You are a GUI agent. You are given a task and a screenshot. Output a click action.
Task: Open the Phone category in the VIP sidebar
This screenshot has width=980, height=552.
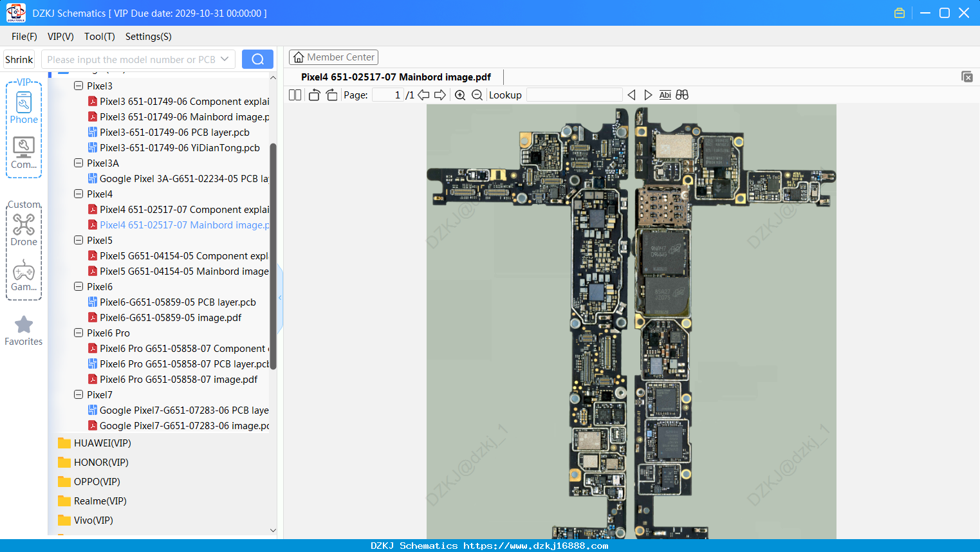click(24, 107)
